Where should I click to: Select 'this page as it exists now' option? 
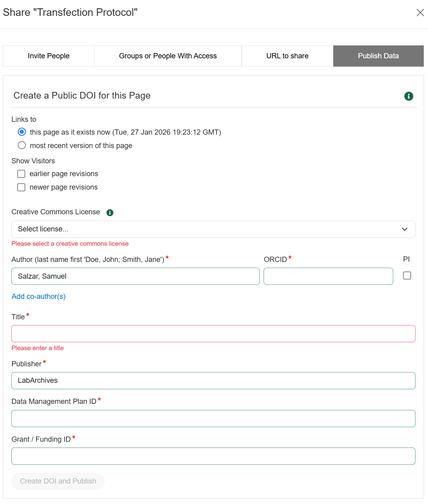point(22,132)
